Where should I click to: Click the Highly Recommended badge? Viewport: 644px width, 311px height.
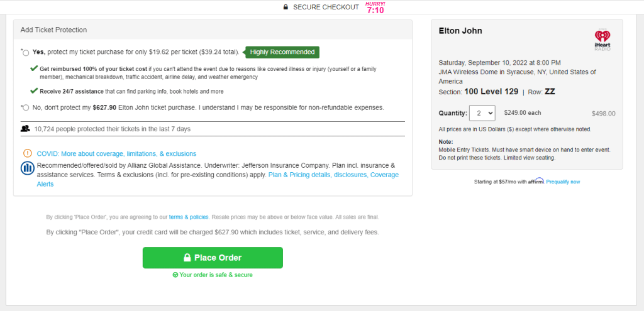(x=282, y=52)
